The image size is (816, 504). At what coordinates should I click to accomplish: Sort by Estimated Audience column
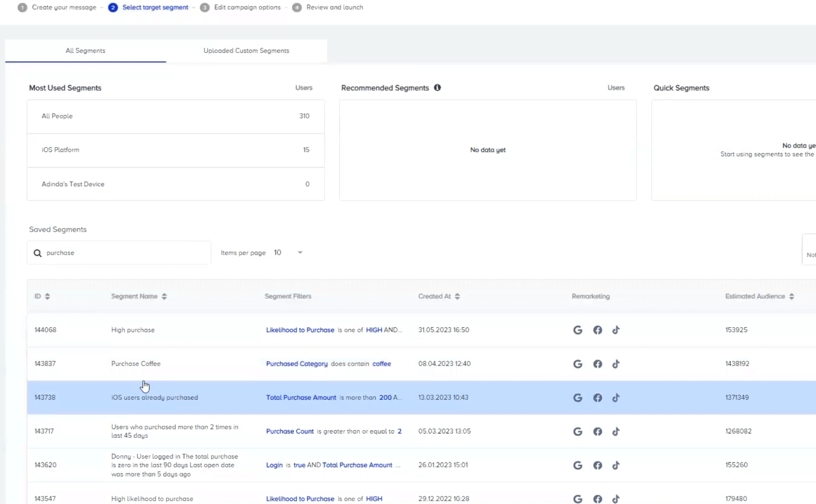coord(792,296)
